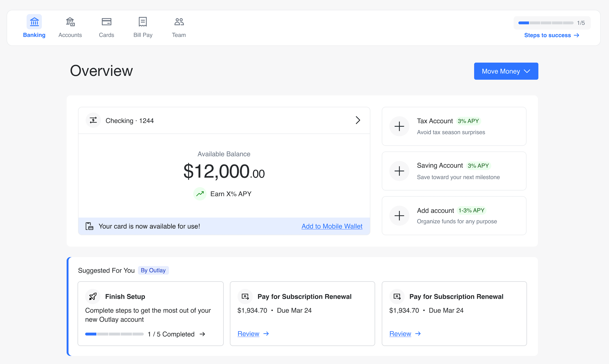Click the 3% APY badge on Saving Account

pos(478,166)
